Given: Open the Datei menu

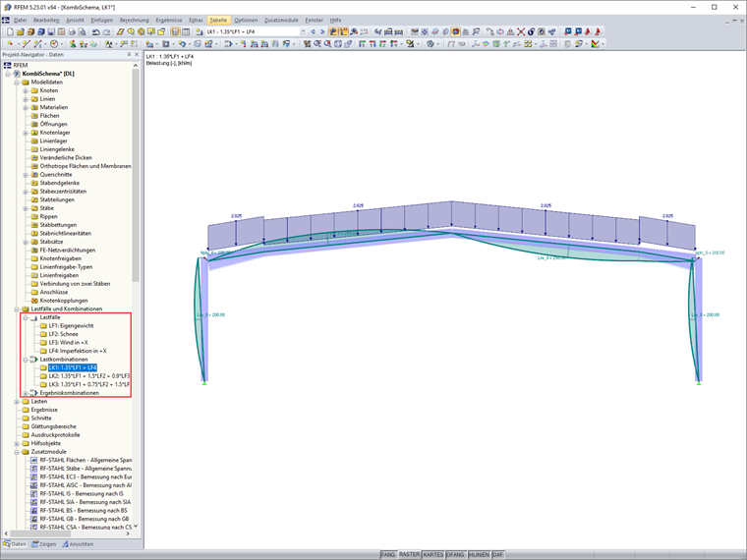Looking at the screenshot, I should [20, 20].
